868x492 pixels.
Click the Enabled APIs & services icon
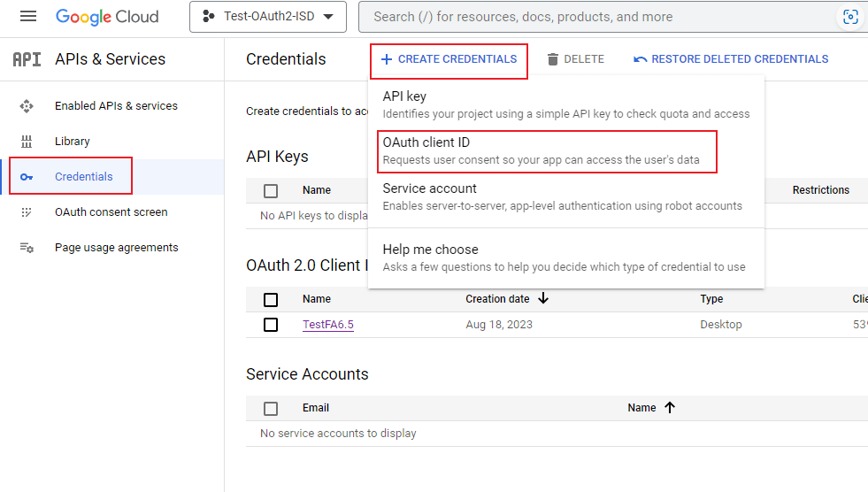click(x=27, y=106)
